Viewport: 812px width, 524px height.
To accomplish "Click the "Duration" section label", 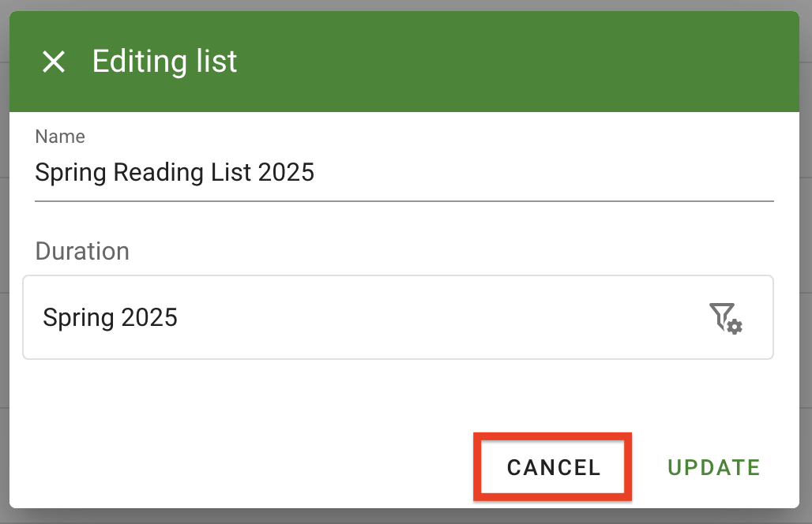I will (x=82, y=251).
